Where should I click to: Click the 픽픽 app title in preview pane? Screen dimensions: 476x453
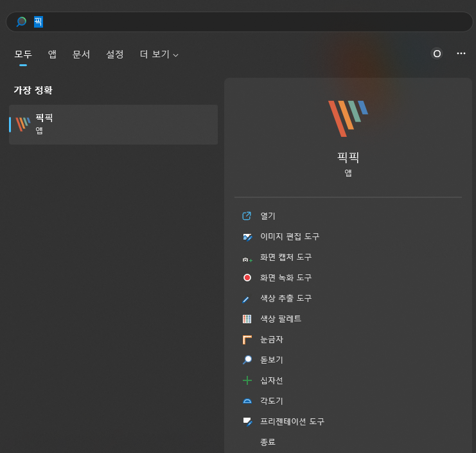(x=348, y=157)
